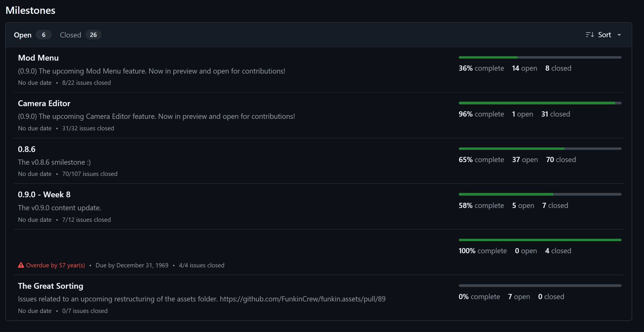
Task: Click the Closed count badge 26
Action: (93, 35)
